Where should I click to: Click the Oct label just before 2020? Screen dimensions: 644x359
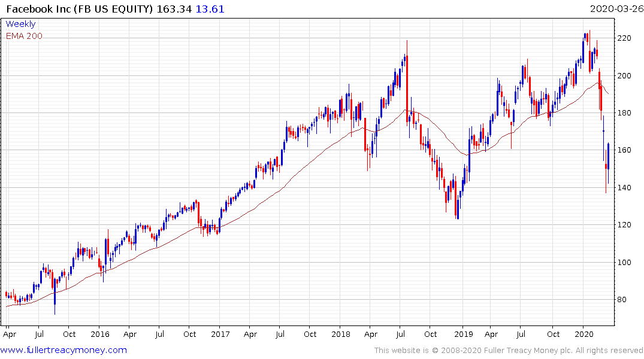click(x=553, y=334)
